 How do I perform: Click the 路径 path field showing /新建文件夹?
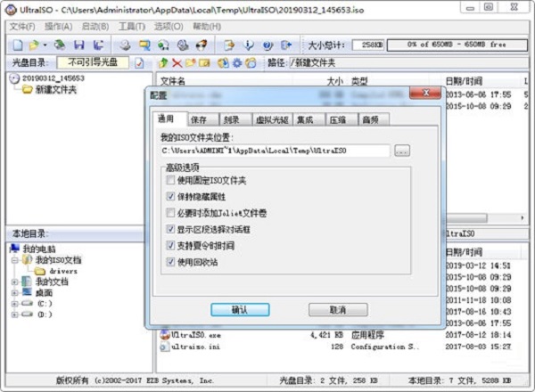coord(408,62)
